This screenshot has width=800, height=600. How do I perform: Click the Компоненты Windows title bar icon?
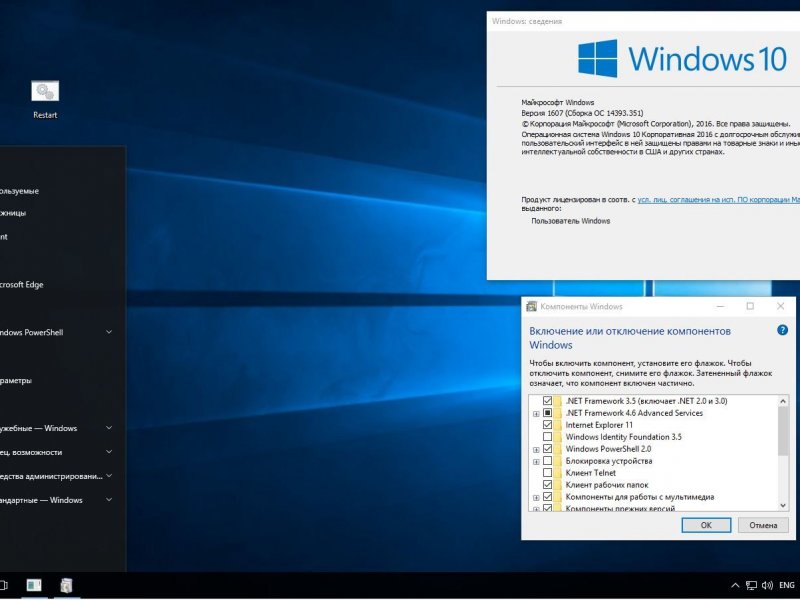[x=531, y=306]
